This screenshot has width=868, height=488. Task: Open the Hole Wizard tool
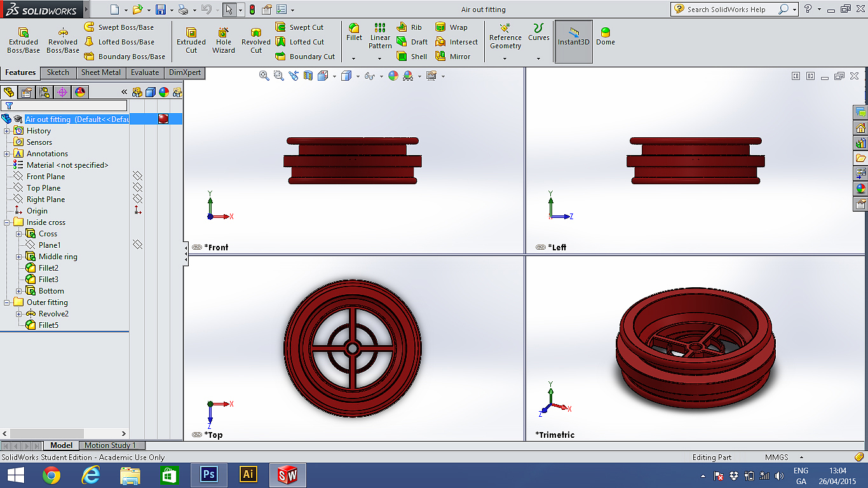(x=224, y=40)
